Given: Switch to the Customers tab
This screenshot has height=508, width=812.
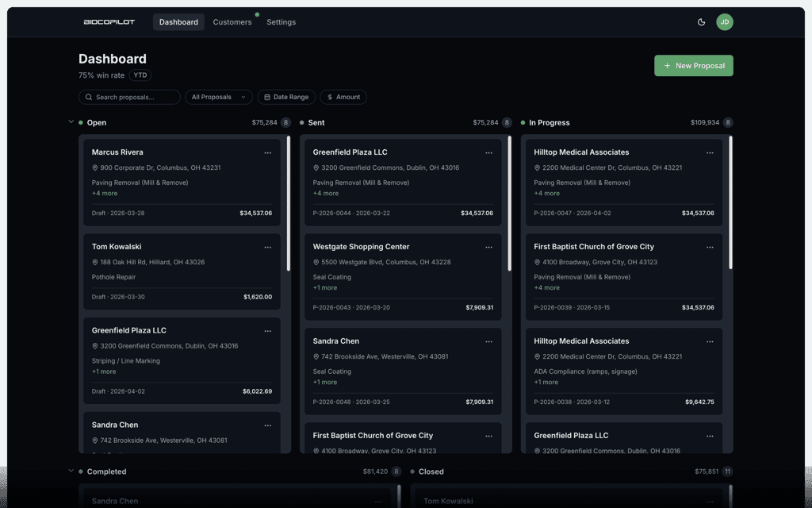Looking at the screenshot, I should 232,21.
